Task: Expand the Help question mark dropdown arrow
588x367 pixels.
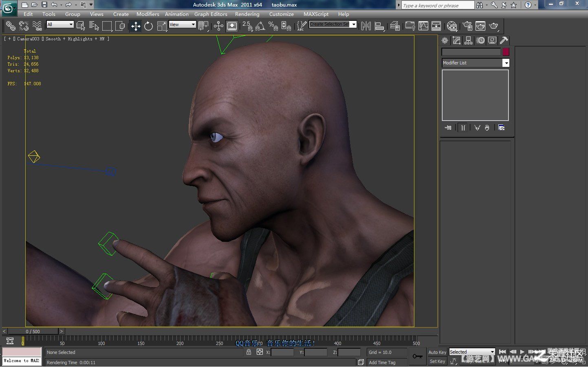Action: [x=535, y=5]
